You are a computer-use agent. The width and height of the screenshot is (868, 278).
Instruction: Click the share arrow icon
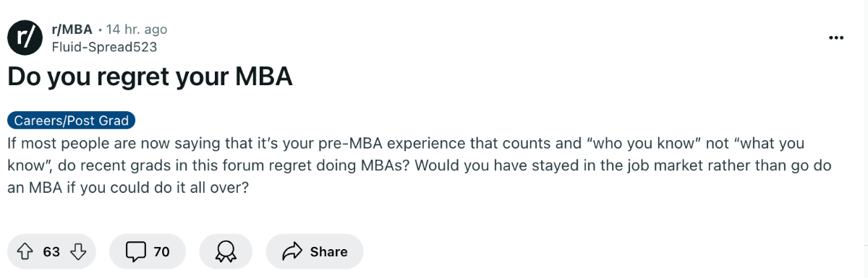pos(292,251)
